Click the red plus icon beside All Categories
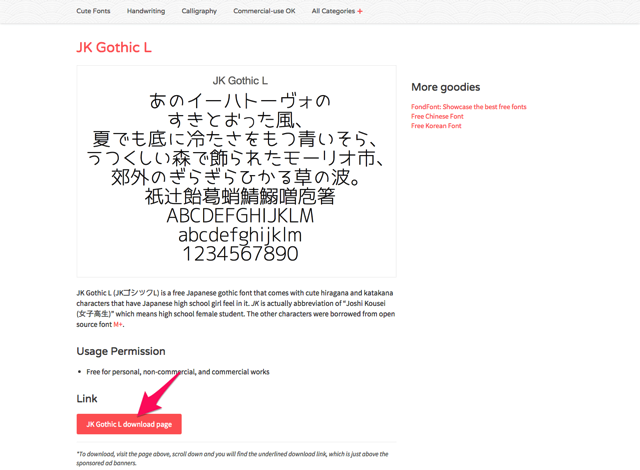Viewport: 640px width, 470px height. (x=360, y=11)
